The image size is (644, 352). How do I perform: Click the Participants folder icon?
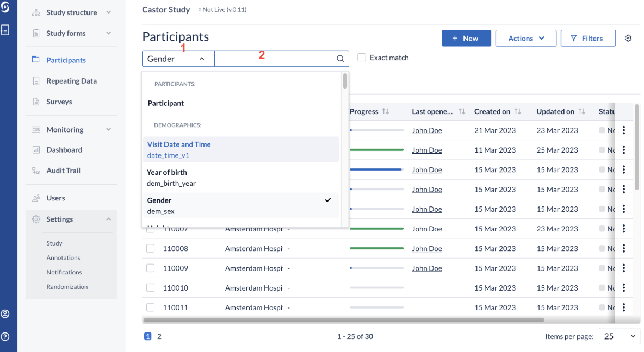(36, 60)
